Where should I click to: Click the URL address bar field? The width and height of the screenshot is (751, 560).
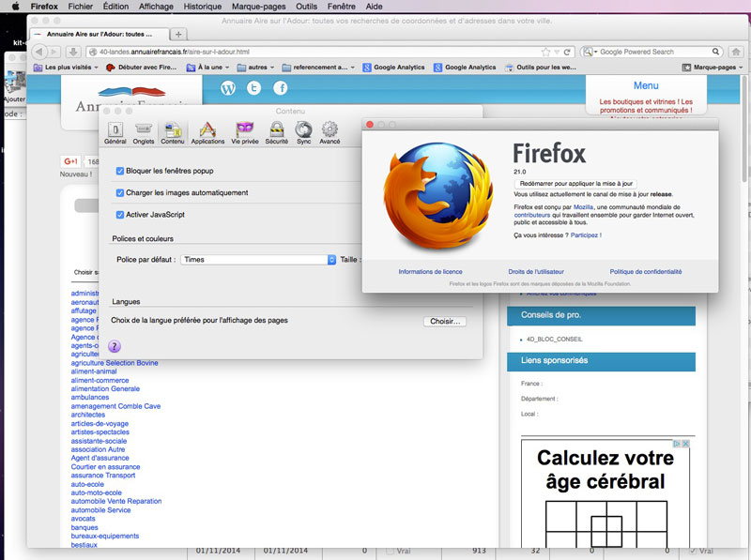pos(330,52)
